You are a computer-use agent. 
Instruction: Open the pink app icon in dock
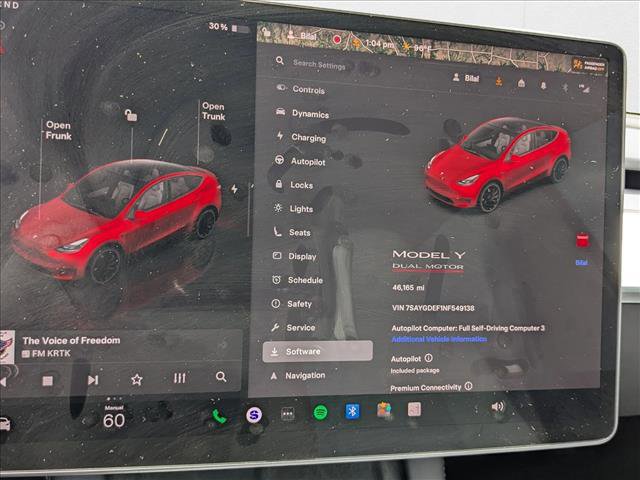[x=414, y=409]
